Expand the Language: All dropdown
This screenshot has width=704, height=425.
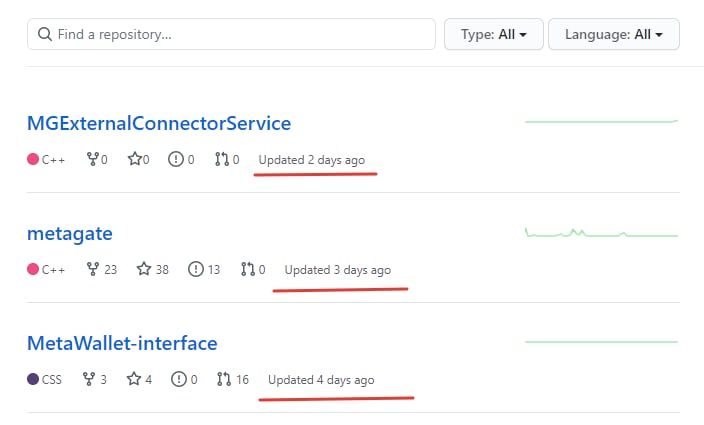tap(614, 34)
